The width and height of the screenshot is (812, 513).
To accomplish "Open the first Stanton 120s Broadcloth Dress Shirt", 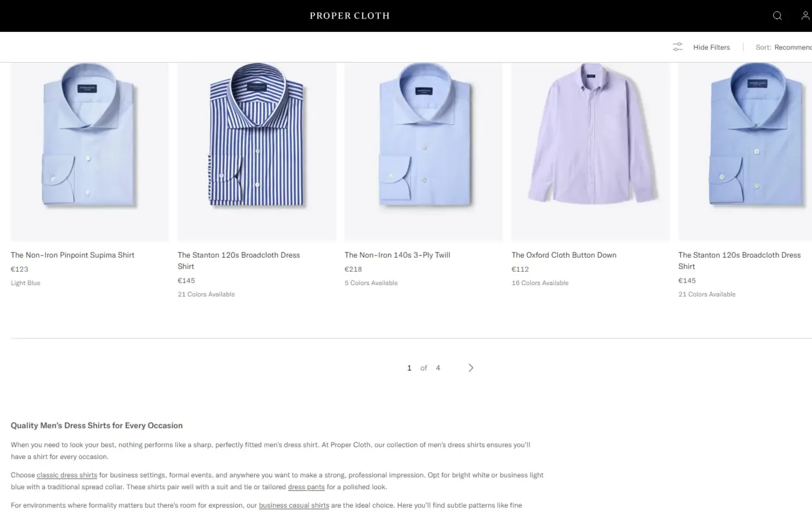I will pyautogui.click(x=238, y=261).
